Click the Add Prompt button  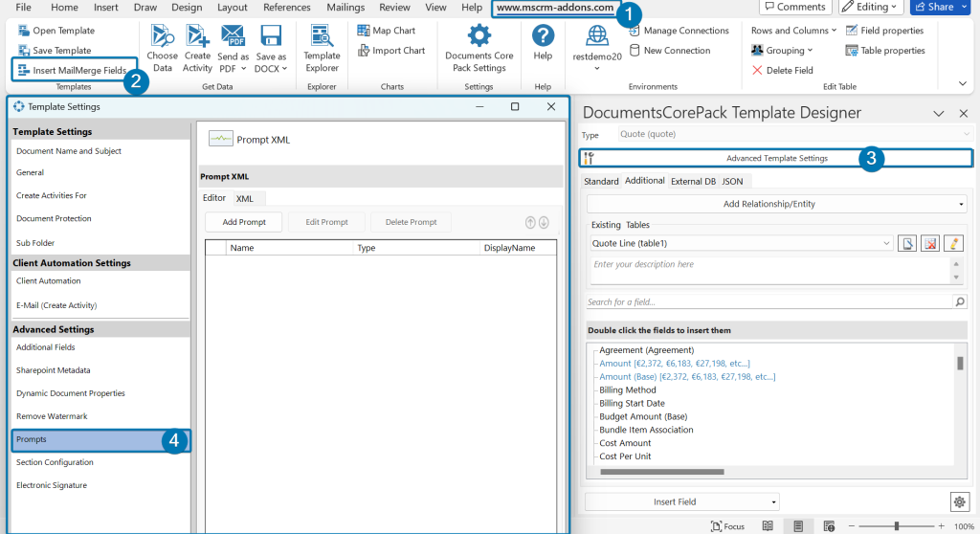coord(244,222)
